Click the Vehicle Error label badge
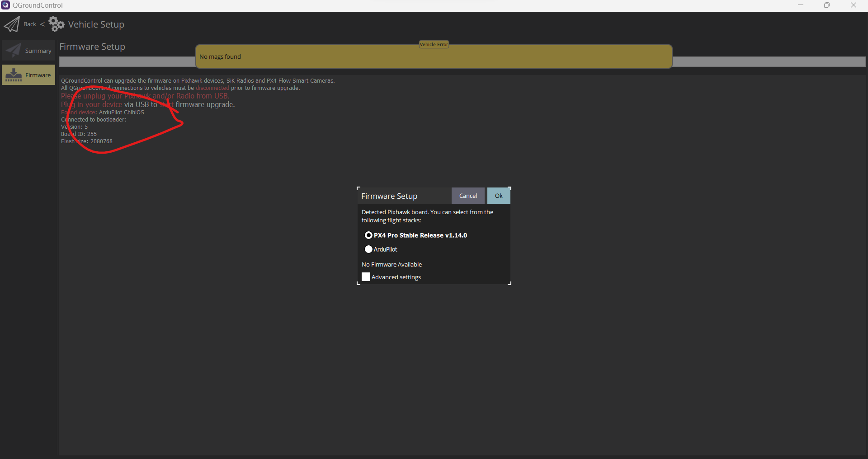Viewport: 868px width, 459px height. 434,44
